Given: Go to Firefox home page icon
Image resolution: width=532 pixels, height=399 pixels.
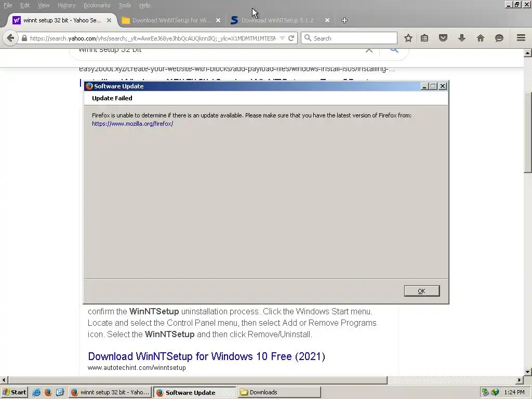Looking at the screenshot, I should [481, 38].
